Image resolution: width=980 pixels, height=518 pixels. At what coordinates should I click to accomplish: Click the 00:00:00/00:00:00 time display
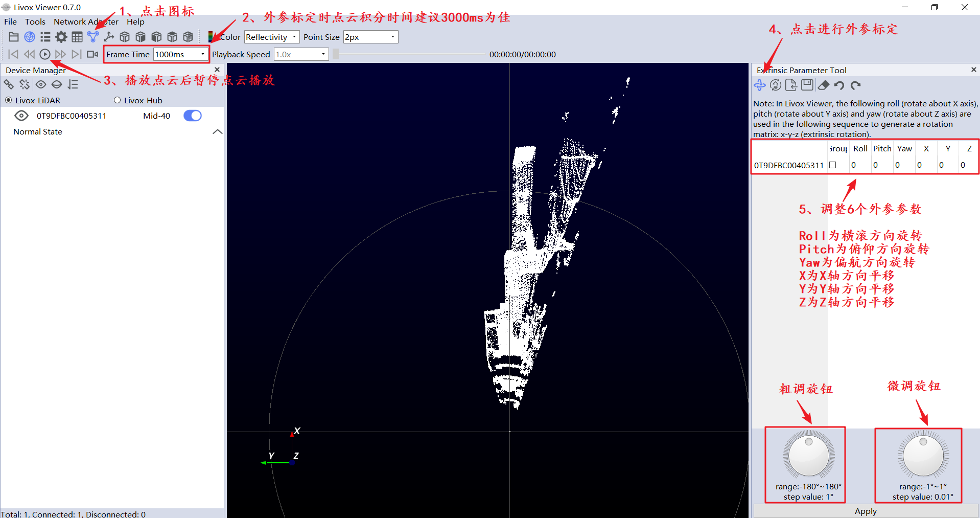click(522, 54)
